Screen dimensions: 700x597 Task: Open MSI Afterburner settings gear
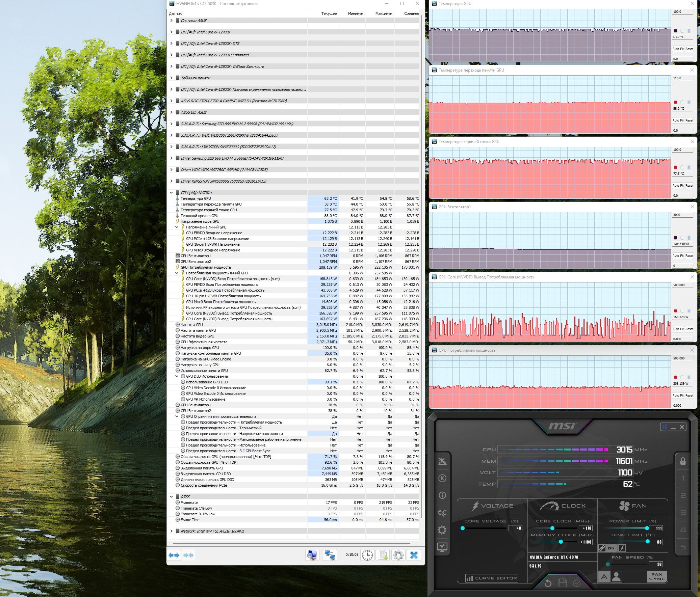(442, 530)
